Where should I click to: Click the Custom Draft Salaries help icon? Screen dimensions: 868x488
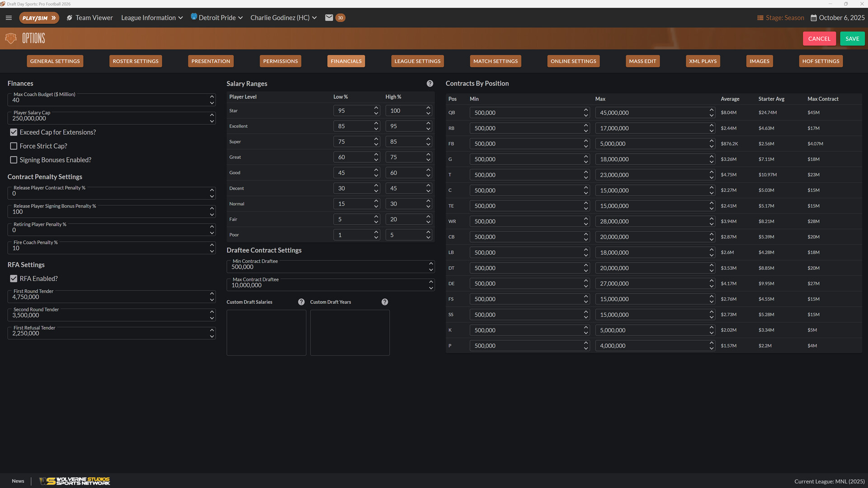click(301, 302)
